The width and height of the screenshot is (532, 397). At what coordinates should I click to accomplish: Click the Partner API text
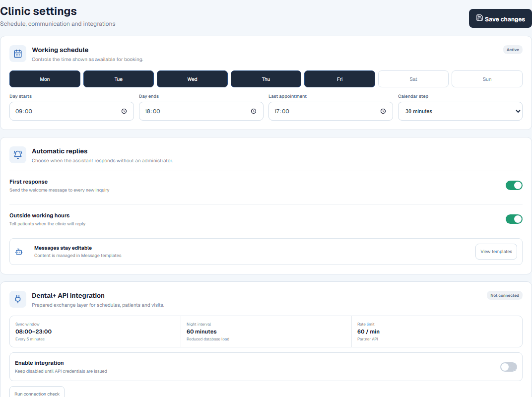[x=367, y=339]
